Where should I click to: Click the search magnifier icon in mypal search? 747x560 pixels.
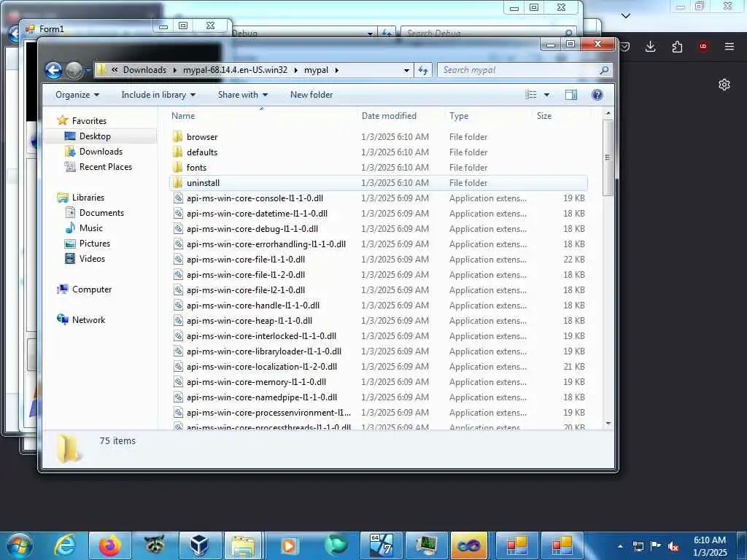603,70
